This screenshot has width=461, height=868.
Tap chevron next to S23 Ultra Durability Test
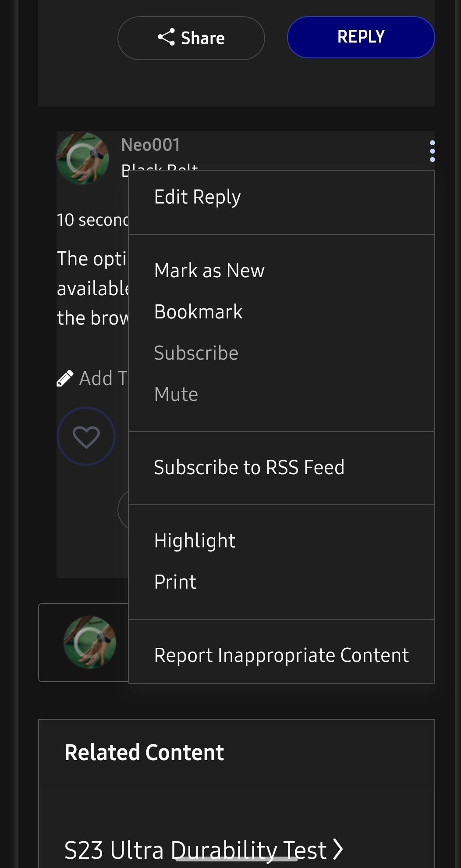click(338, 849)
